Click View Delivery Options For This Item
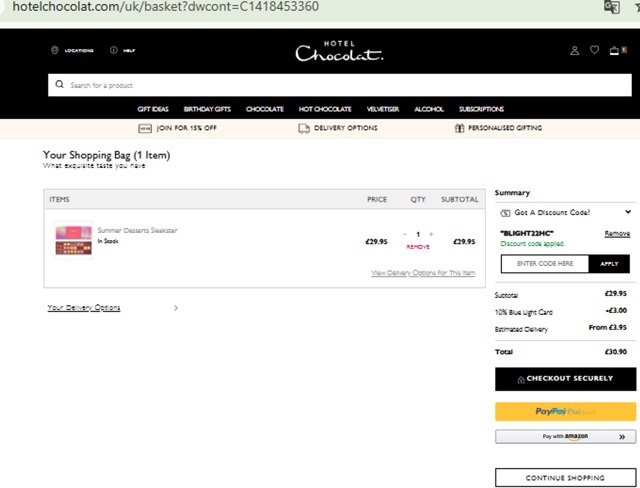Viewport: 640px width, 488px height. coord(423,273)
